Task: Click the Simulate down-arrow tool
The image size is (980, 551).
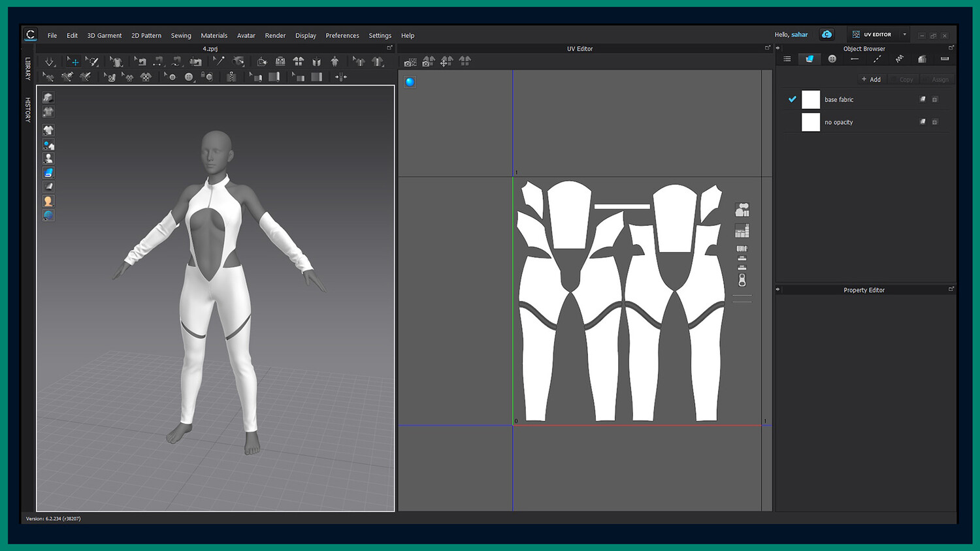Action: pyautogui.click(x=50, y=62)
